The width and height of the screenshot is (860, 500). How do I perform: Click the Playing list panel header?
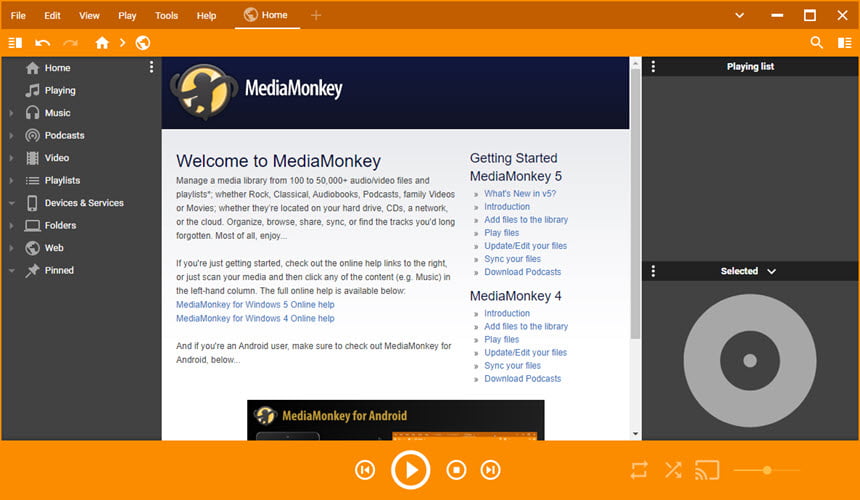coord(750,66)
